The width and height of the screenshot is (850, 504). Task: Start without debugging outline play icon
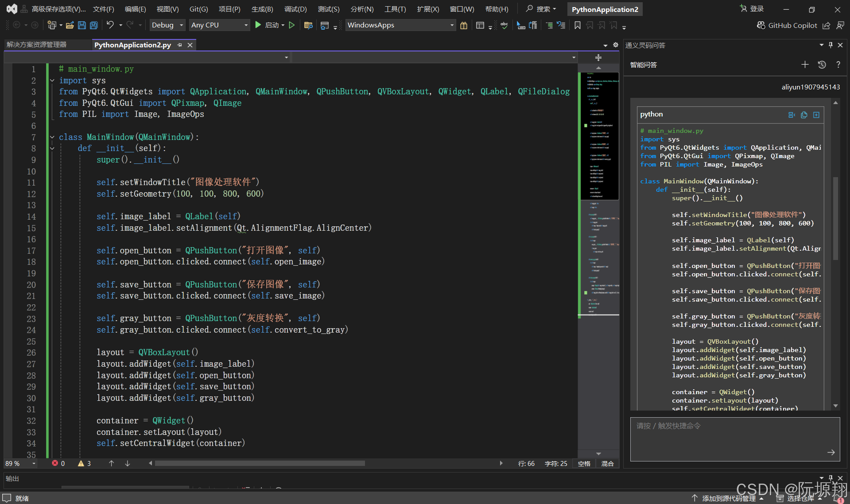292,25
